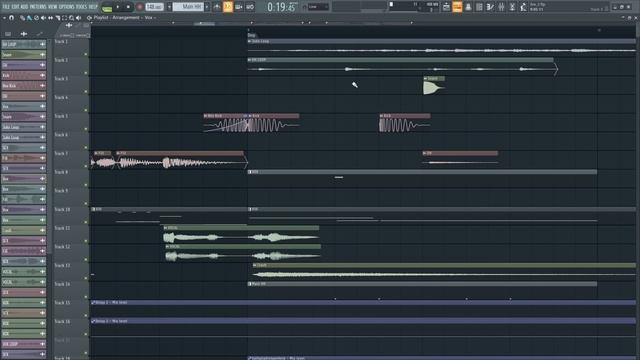Toggle the orange-highlighted window view button
Screen dimensions: 640x360
[x=457, y=7]
